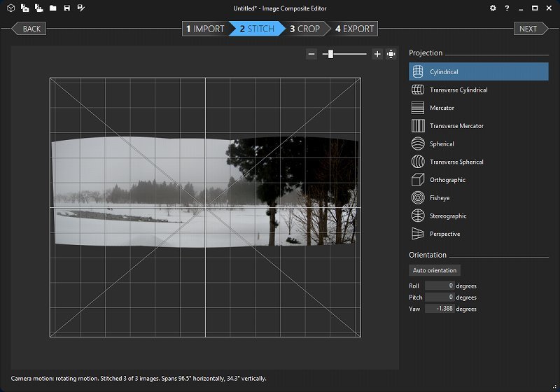Select Transverse Cylindrical projection label
Image resolution: width=560 pixels, height=392 pixels.
coord(458,90)
